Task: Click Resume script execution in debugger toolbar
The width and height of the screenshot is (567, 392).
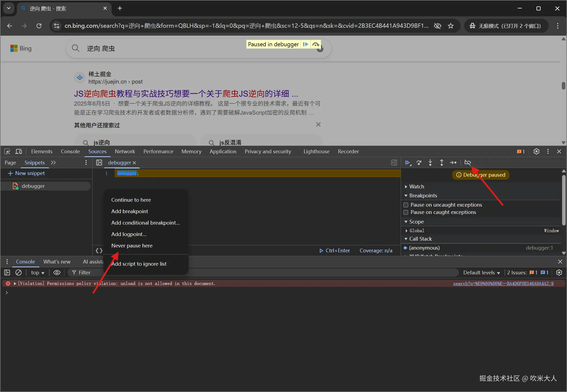Action: point(407,163)
